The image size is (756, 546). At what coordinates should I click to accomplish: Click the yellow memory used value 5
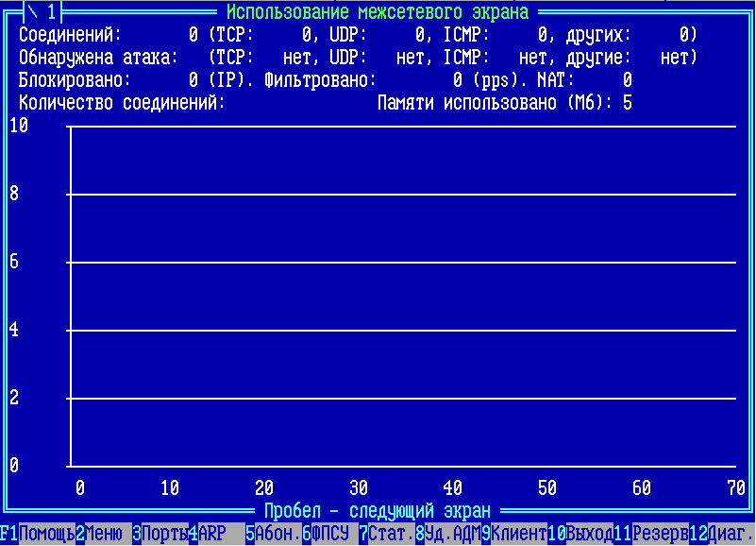[627, 103]
